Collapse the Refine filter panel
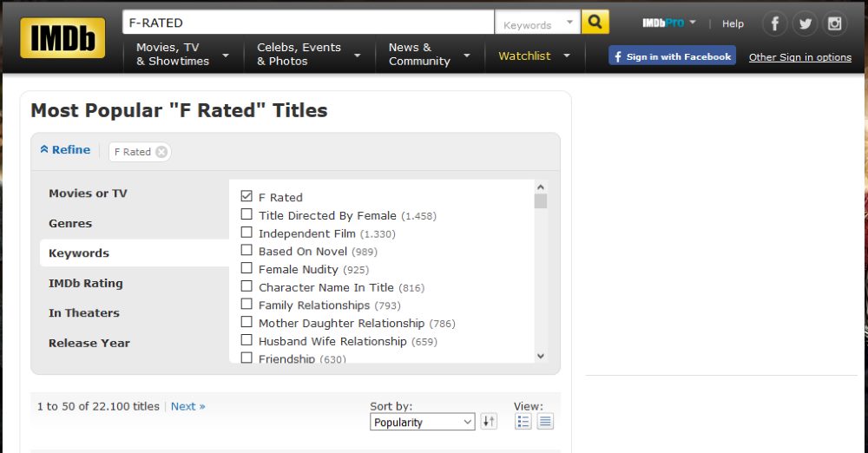 click(65, 150)
